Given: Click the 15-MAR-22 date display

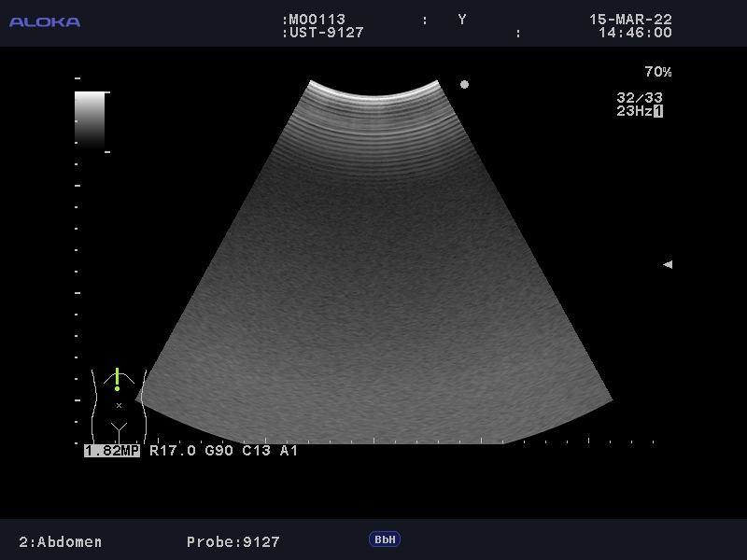Looking at the screenshot, I should (630, 20).
